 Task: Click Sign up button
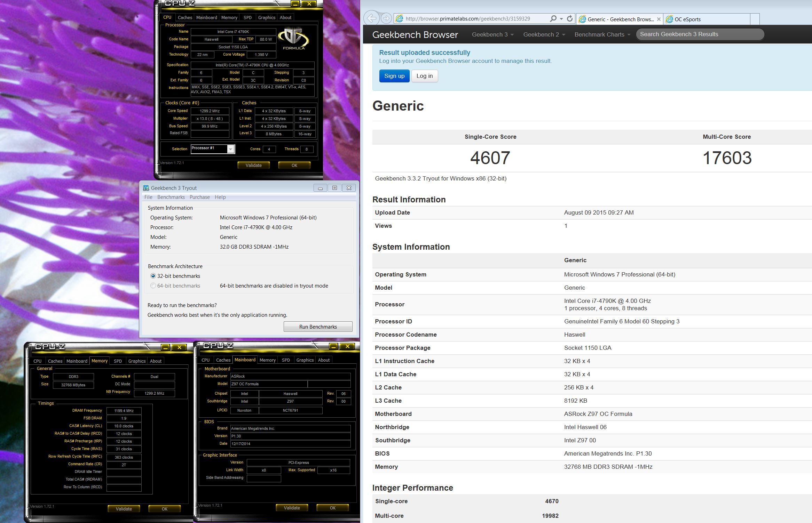point(394,76)
